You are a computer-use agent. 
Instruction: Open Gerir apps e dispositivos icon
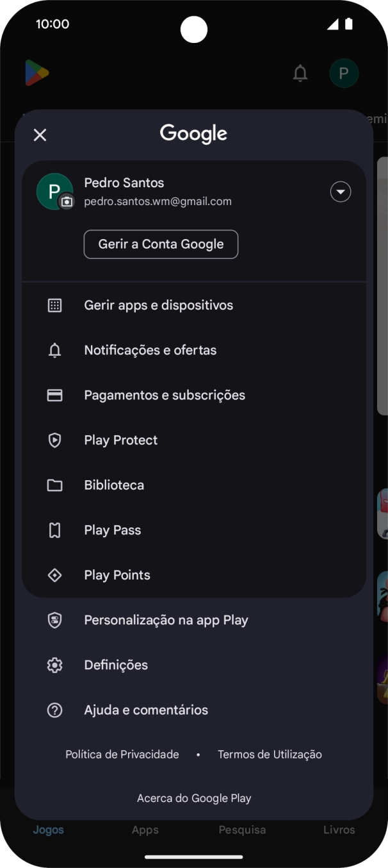tap(54, 305)
